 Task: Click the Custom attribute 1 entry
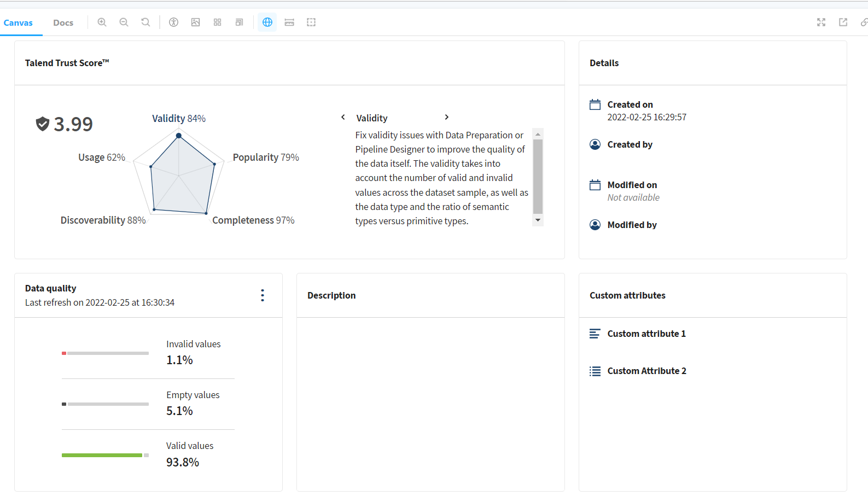tap(646, 334)
